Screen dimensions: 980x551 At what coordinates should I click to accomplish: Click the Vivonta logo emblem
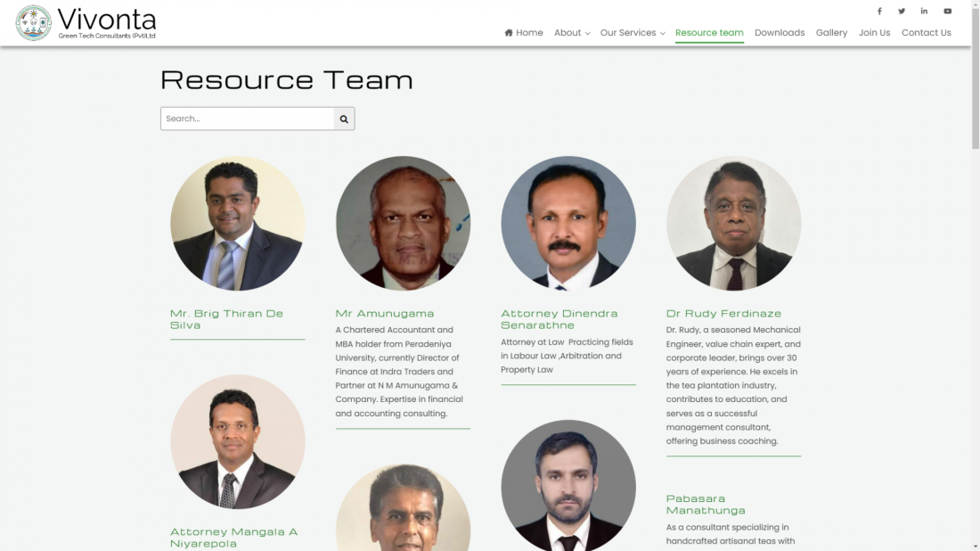click(33, 23)
